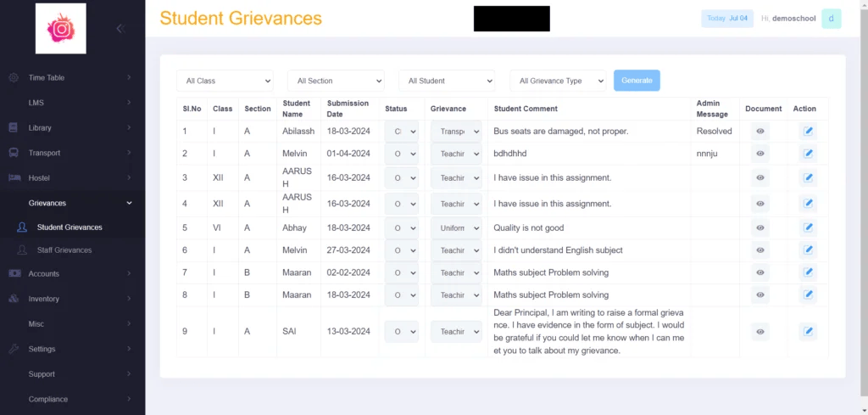Click the Generate button

(637, 81)
